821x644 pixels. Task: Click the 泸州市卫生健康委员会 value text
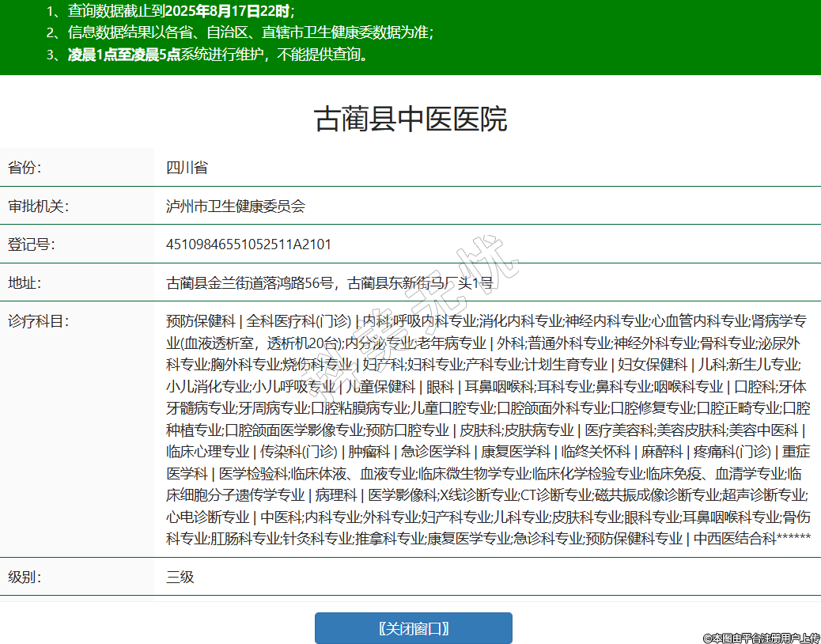point(235,206)
